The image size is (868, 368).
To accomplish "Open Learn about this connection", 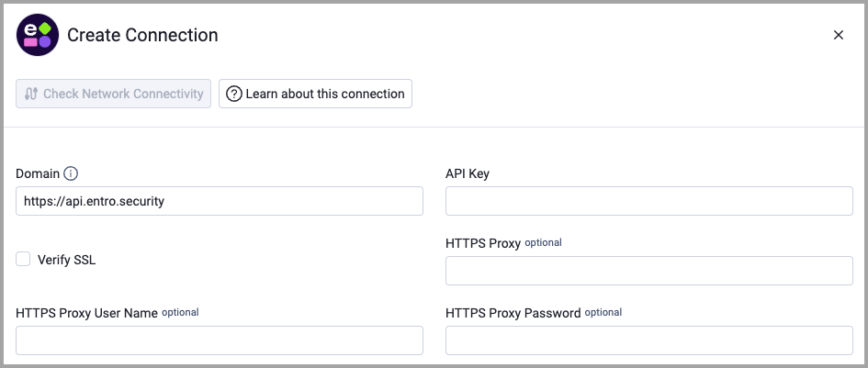I will [316, 94].
